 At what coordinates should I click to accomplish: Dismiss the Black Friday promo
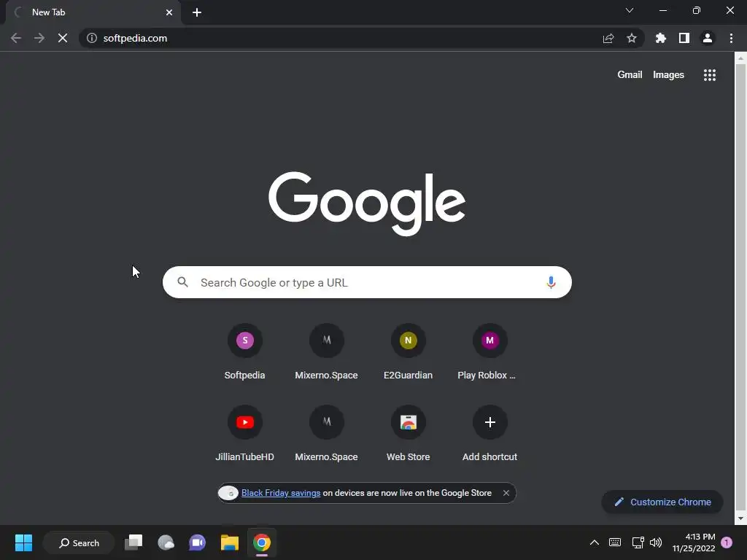[x=506, y=493]
